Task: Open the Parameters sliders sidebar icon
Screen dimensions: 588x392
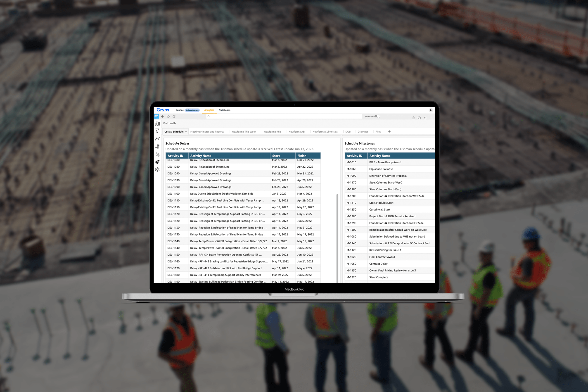Action: tap(157, 147)
